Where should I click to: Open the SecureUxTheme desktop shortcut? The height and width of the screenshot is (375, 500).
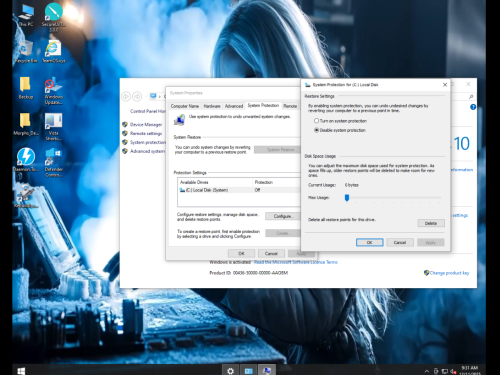tap(54, 17)
